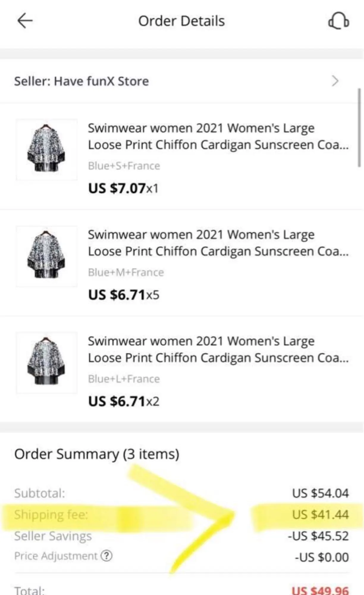The width and height of the screenshot is (364, 595).
Task: Open thumbnail of Blue+M+France cardigan
Action: [46, 256]
